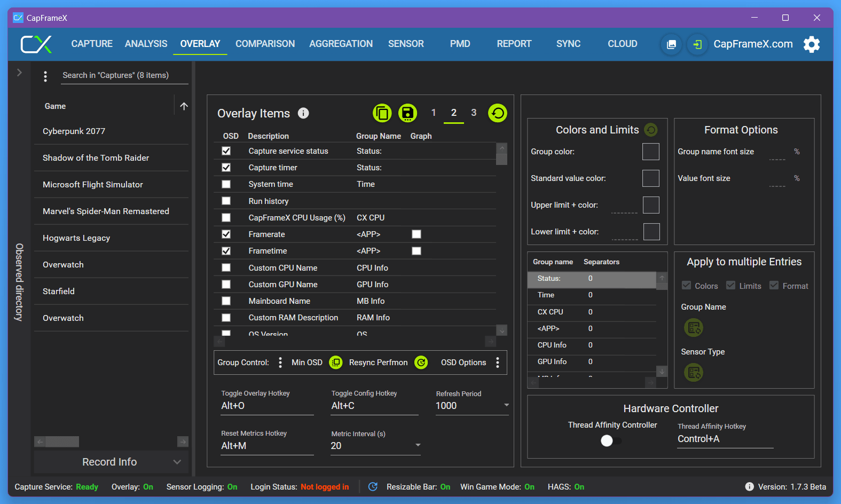Click the Min OSD green icon
Viewport: 841px width, 504px height.
336,363
